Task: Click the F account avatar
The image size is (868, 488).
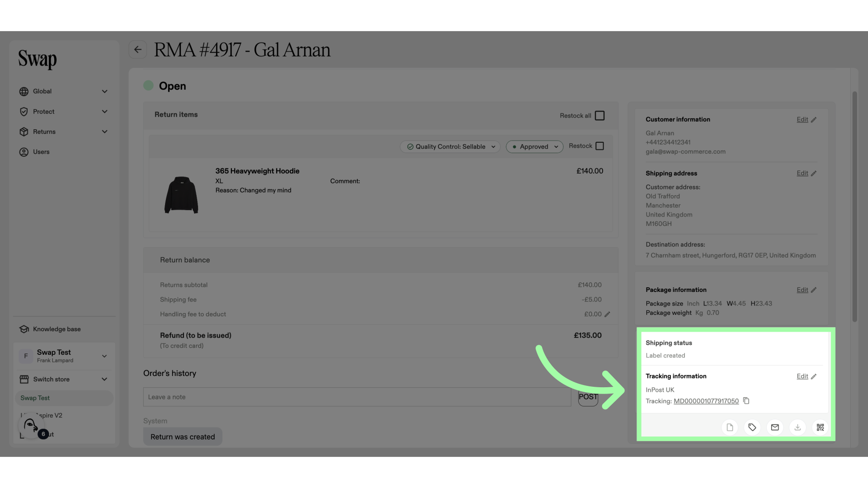Action: [26, 356]
